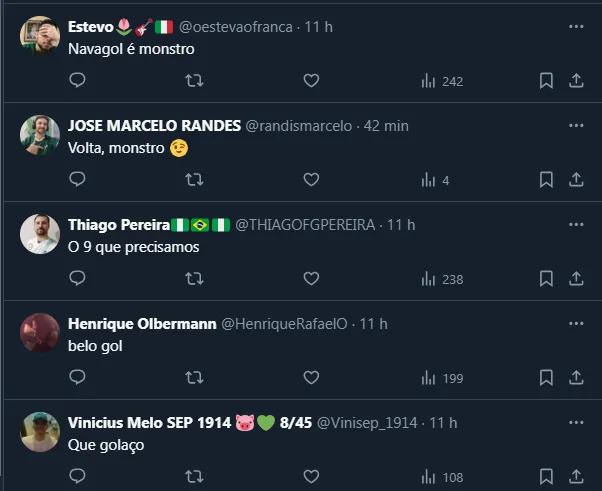Repost Henrique Olbermann's "belo gol" tweet

tap(195, 378)
